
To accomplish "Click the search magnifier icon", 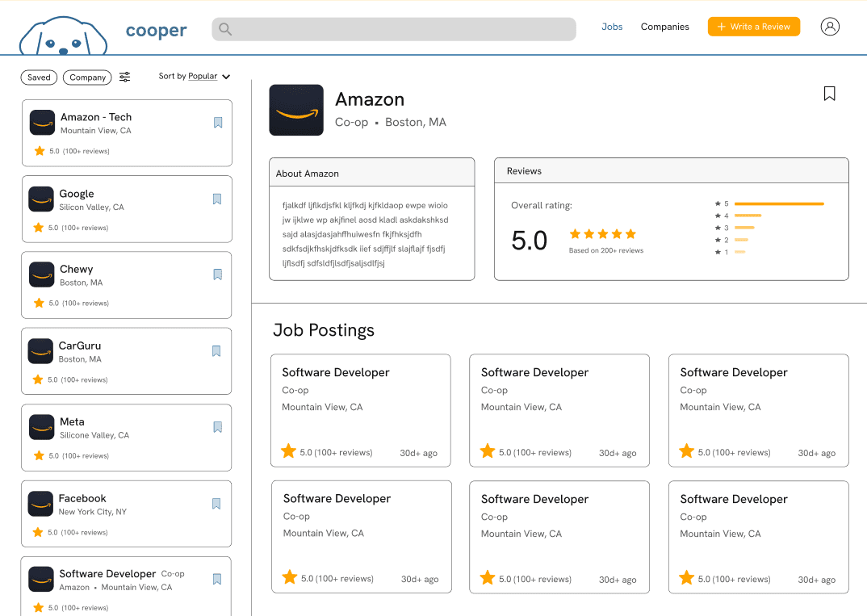I will (x=224, y=29).
